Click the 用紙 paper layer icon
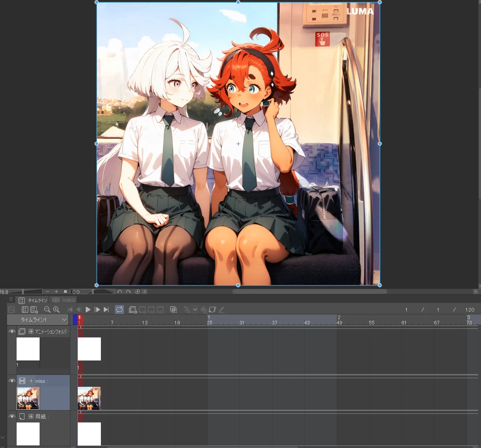481x448 pixels. (22, 416)
